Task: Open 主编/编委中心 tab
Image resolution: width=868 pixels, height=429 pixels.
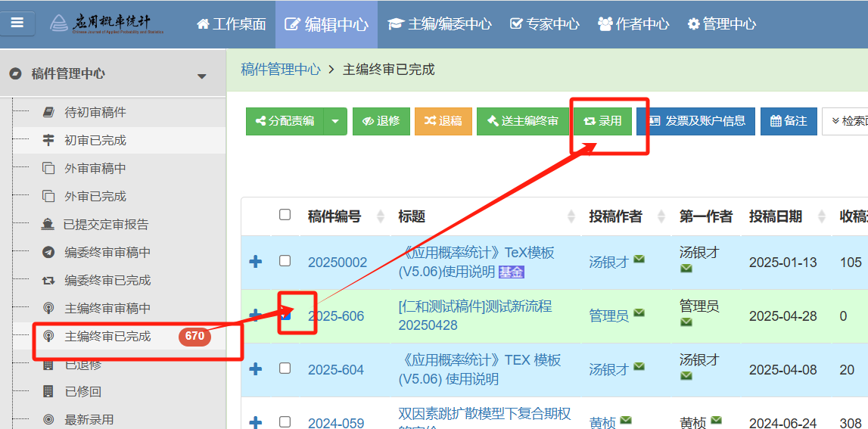Action: pyautogui.click(x=440, y=23)
